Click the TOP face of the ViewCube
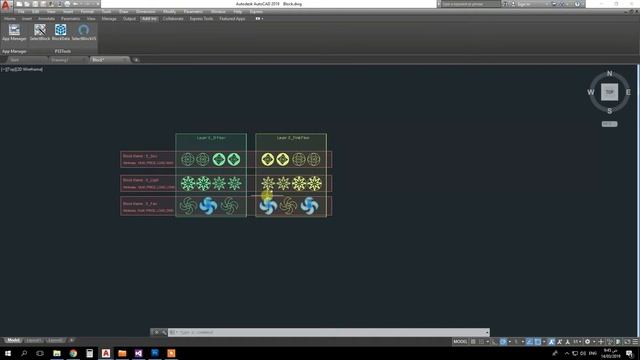Viewport: 640px width, 360px height. [x=609, y=92]
